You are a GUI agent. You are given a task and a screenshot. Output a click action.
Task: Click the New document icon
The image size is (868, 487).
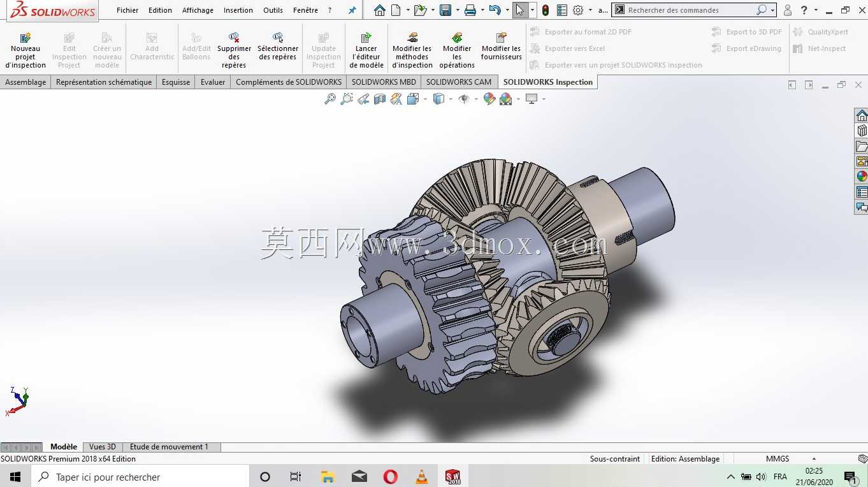[396, 10]
